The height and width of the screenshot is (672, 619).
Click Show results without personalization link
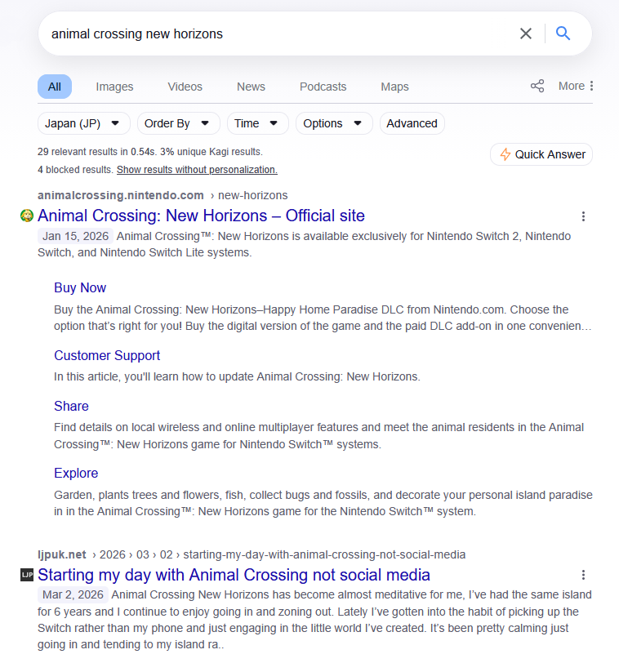197,170
